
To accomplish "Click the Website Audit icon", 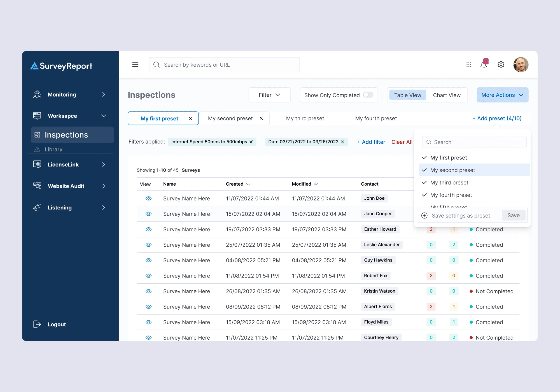I will [37, 186].
